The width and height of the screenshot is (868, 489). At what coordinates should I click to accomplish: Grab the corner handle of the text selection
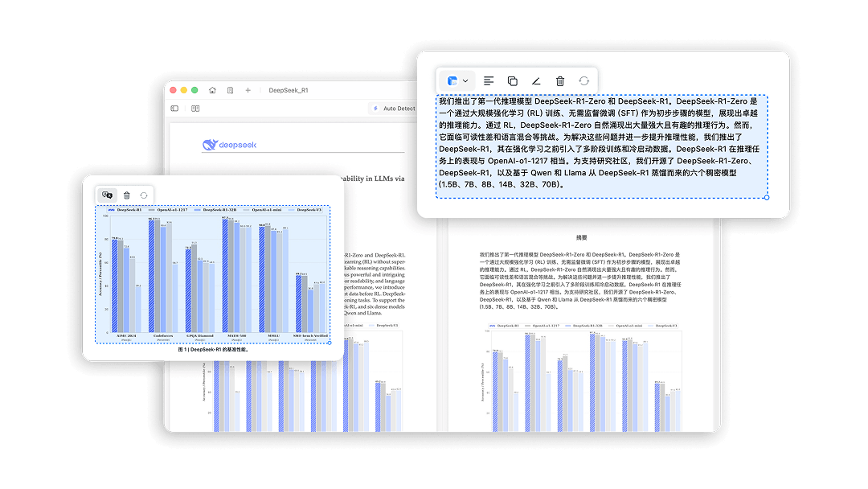[x=767, y=198]
